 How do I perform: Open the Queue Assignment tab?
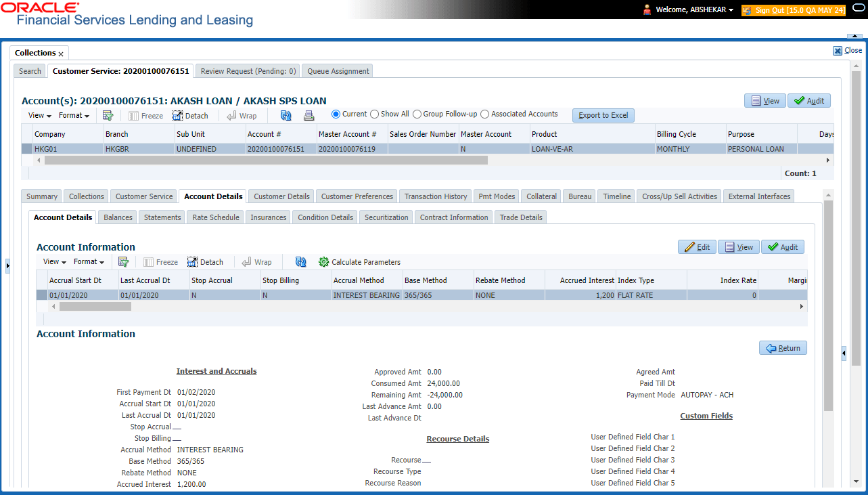(338, 71)
